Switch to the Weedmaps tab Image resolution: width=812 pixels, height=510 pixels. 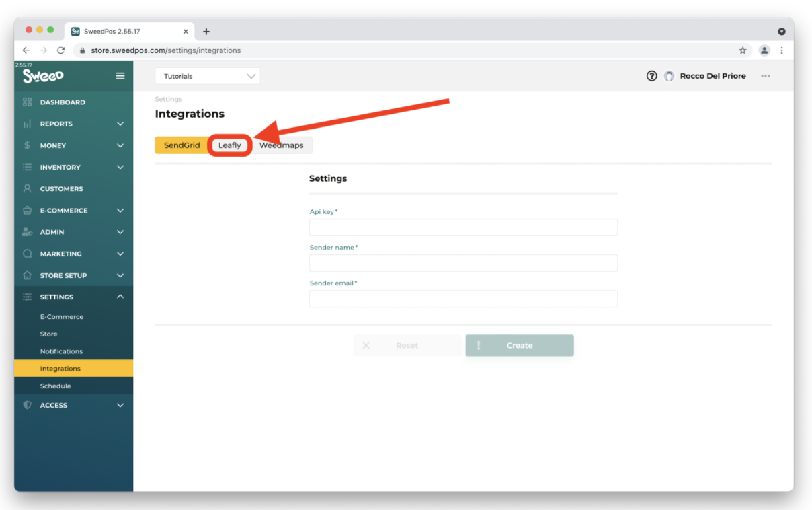[281, 145]
